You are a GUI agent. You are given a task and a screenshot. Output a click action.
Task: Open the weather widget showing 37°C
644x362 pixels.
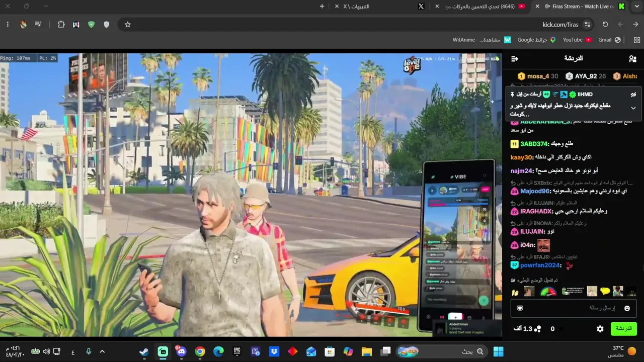coord(622,351)
